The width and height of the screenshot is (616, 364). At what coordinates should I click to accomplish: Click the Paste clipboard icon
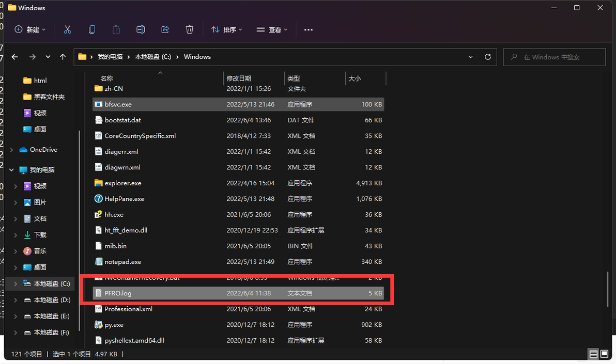coord(116,29)
